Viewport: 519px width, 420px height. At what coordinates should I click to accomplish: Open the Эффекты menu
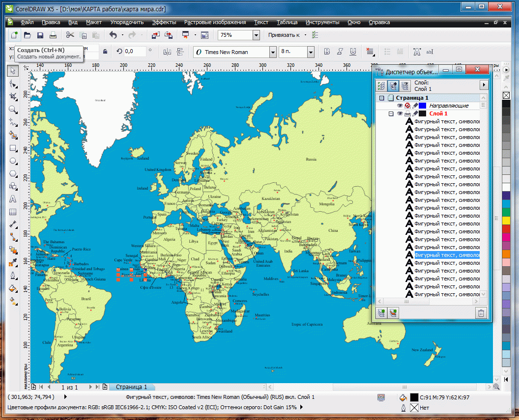[x=164, y=22]
